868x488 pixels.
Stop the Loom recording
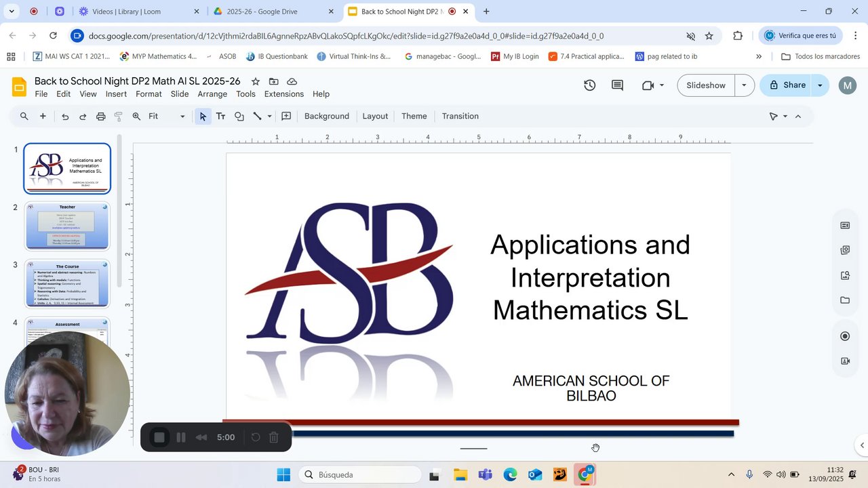point(159,437)
